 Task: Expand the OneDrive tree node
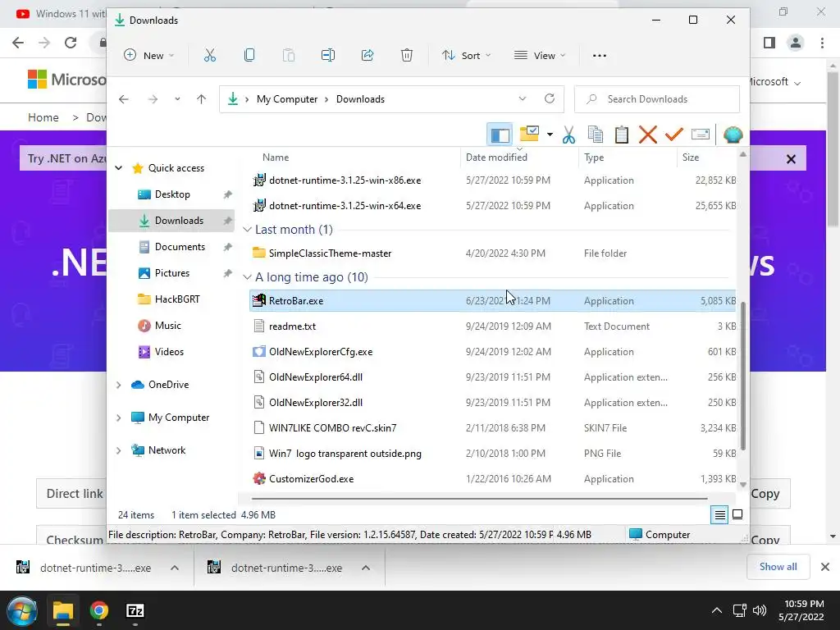tap(118, 385)
